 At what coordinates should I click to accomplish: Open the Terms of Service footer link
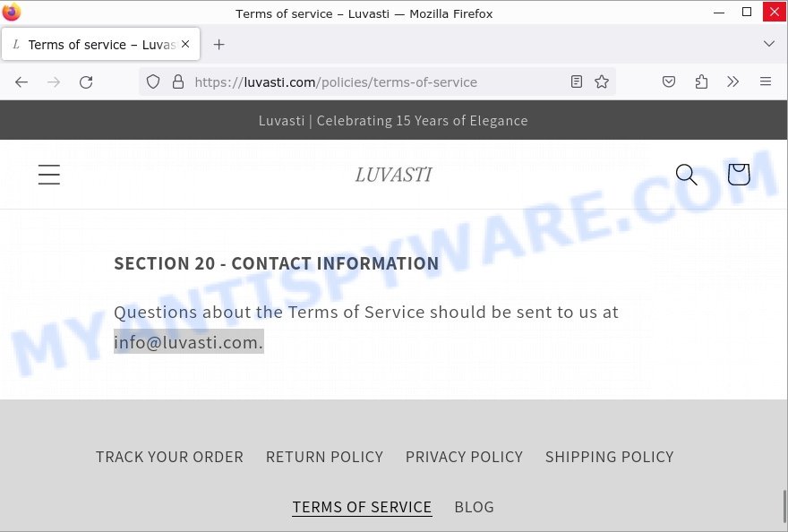point(362,507)
